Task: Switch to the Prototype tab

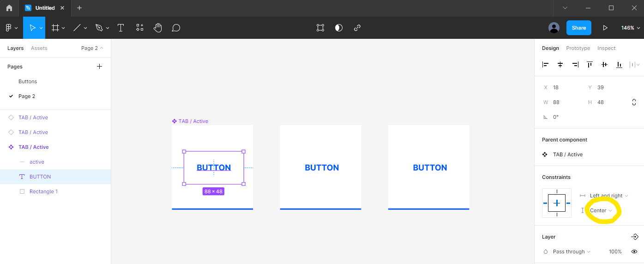Action: (578, 48)
